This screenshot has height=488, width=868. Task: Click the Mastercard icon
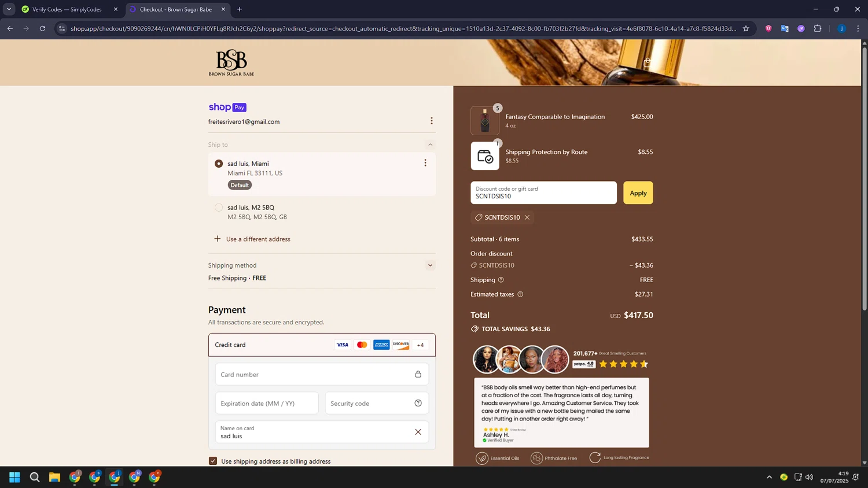pyautogui.click(x=362, y=345)
